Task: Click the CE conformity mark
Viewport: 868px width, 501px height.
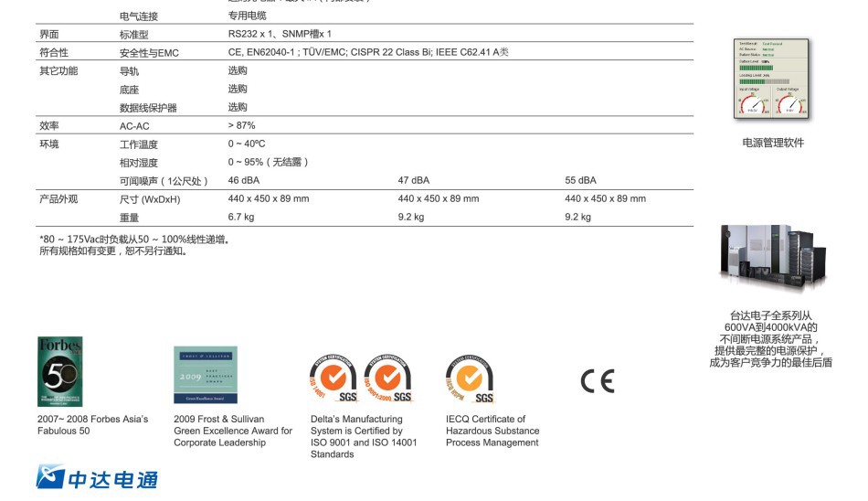Action: pos(598,381)
